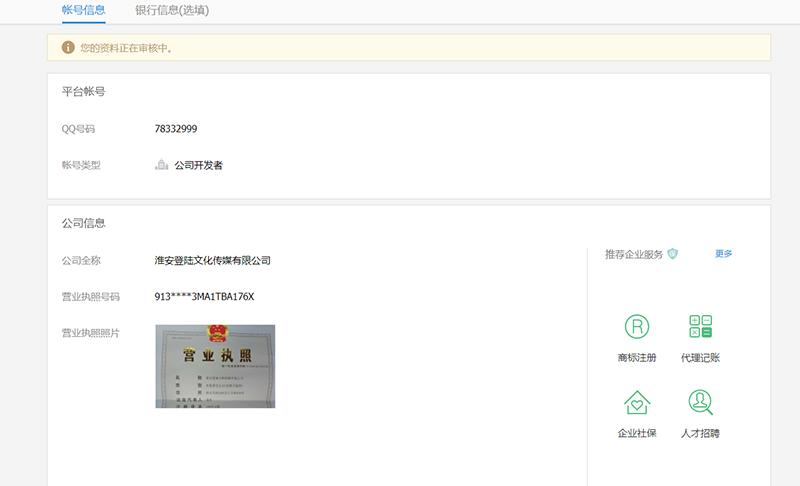The width and height of the screenshot is (800, 486).
Task: Click the 公司开发者 account type text
Action: (198, 165)
